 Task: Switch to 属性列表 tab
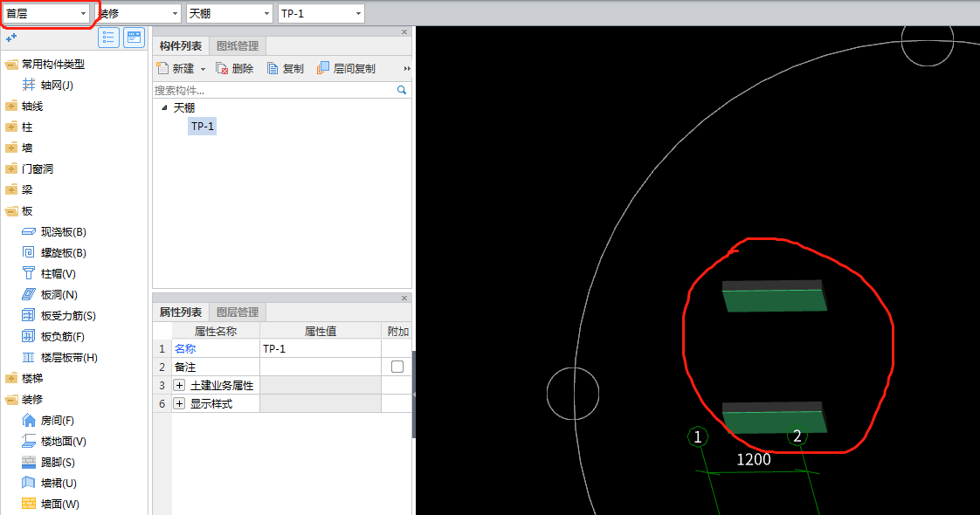tap(181, 312)
